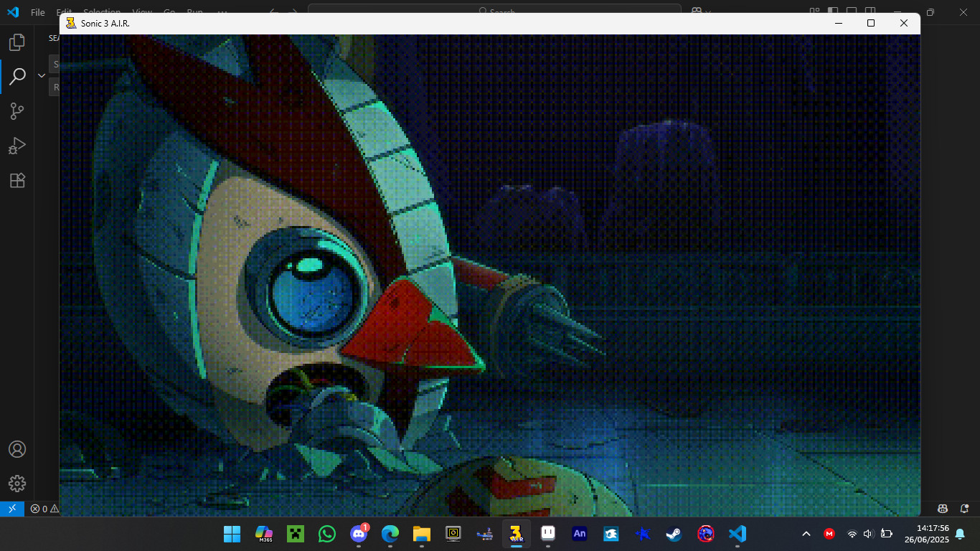Click the Search magnifier icon in the sidebar
The width and height of the screenshot is (980, 551).
click(x=17, y=75)
